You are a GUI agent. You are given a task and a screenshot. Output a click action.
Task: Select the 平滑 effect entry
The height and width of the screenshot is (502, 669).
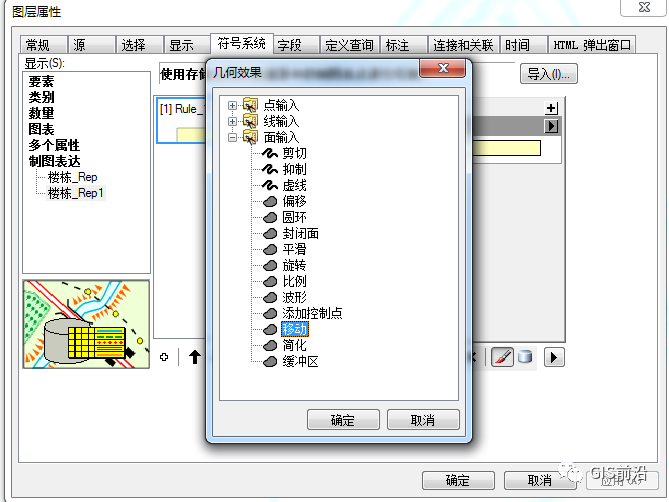tap(294, 249)
